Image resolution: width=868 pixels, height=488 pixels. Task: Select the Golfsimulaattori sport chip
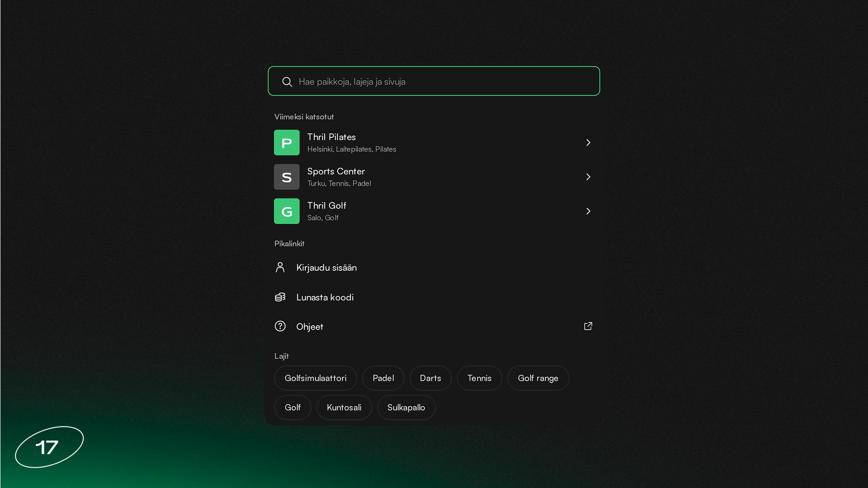point(316,378)
